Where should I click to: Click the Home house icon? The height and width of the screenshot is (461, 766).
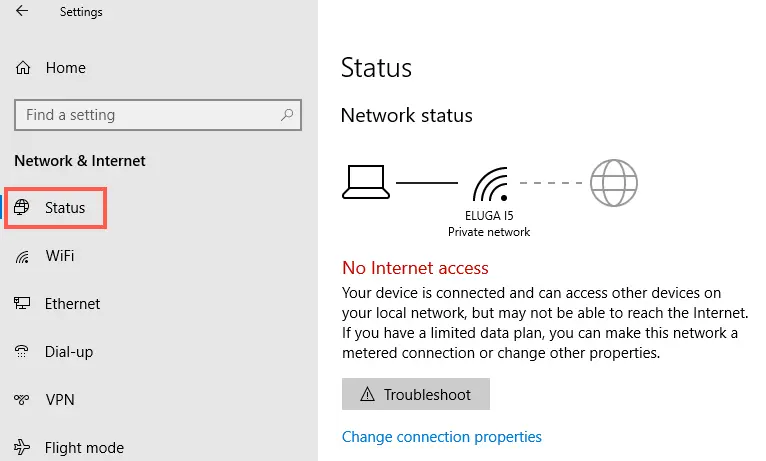coord(22,68)
